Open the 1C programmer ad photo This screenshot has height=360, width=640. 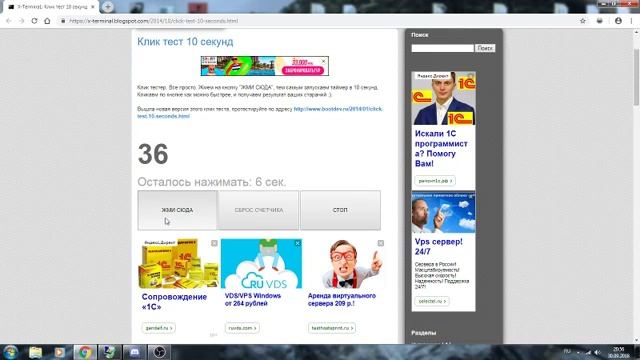444,98
